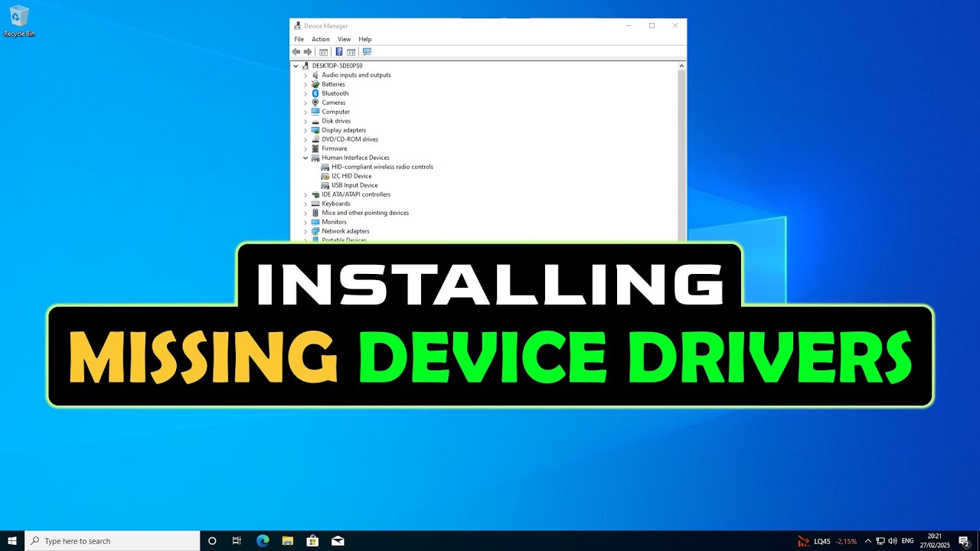This screenshot has width=980, height=551.
Task: Open the View menu
Action: click(345, 39)
